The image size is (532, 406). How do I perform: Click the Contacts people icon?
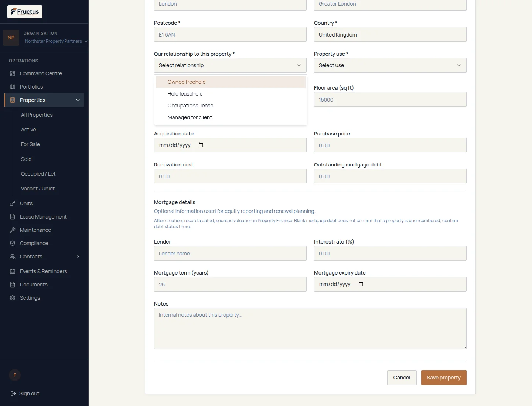(13, 257)
